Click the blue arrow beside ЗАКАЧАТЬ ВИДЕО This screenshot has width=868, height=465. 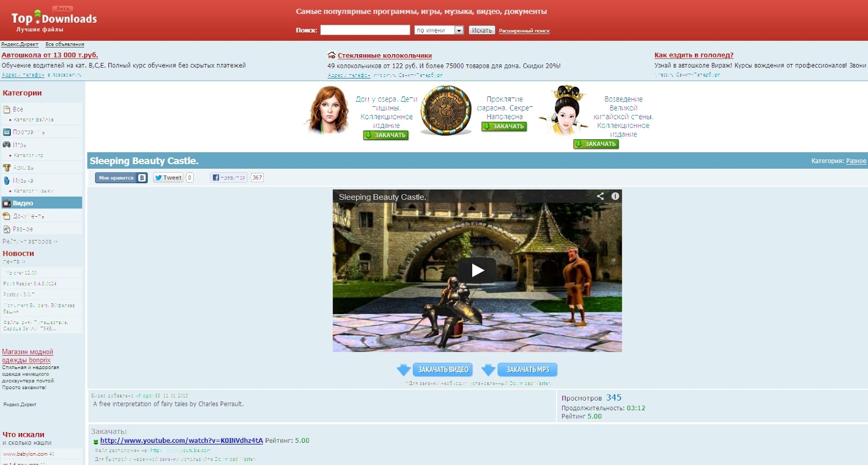point(404,370)
